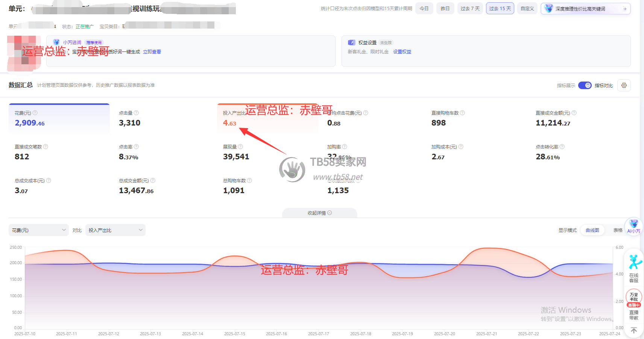The height and width of the screenshot is (339, 644).
Task: Open the 投入产出比 comparison dropdown
Action: pos(115,230)
